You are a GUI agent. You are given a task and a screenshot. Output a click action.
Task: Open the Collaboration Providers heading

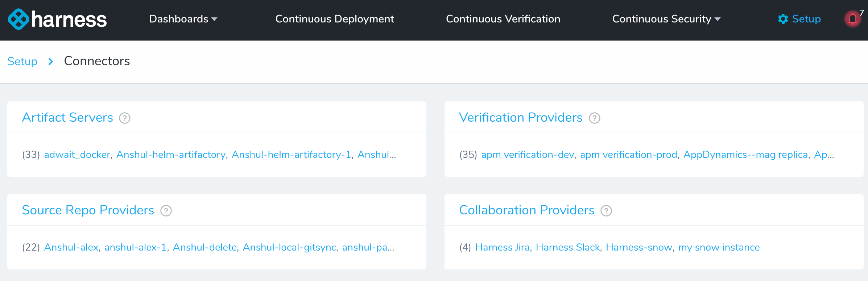[x=527, y=210]
